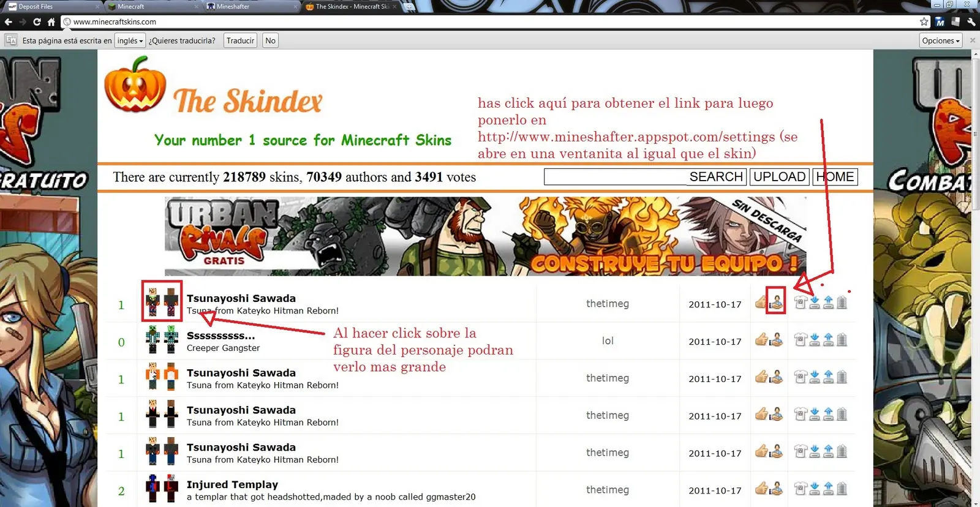
Task: Click The Skindex pumpkin logo
Action: coord(135,85)
